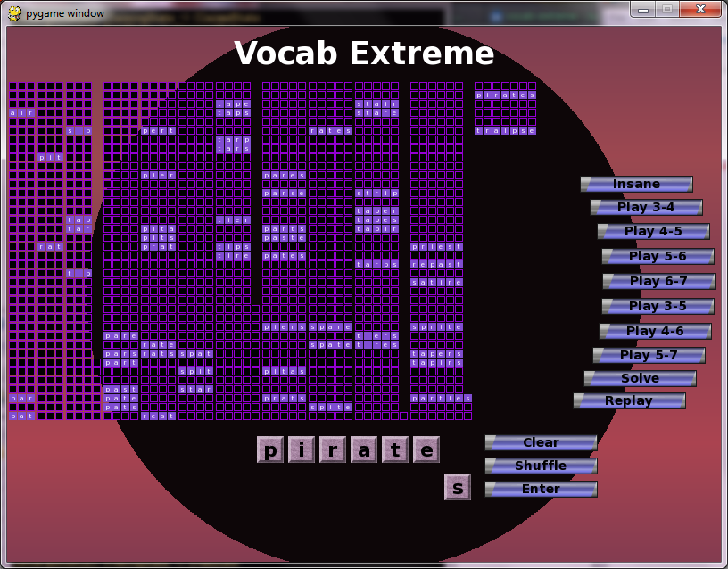728x569 pixels.
Task: Choose the letter tile 'a'
Action: point(364,450)
